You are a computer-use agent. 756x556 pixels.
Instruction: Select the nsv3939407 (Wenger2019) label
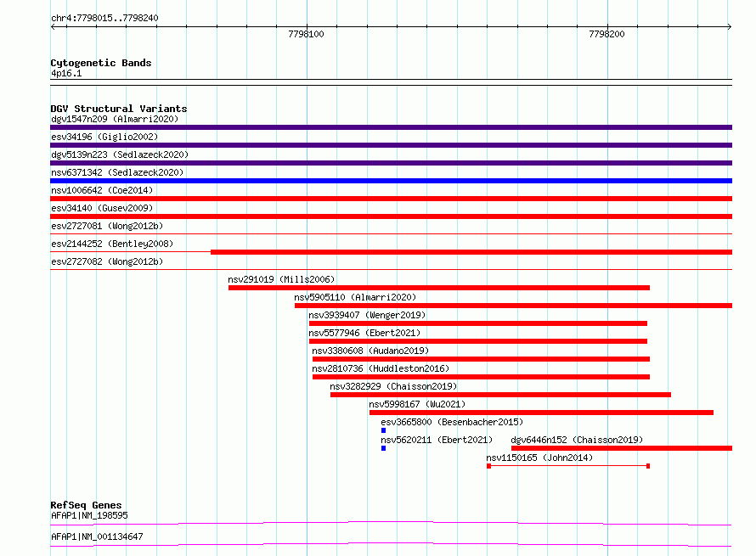(x=367, y=315)
